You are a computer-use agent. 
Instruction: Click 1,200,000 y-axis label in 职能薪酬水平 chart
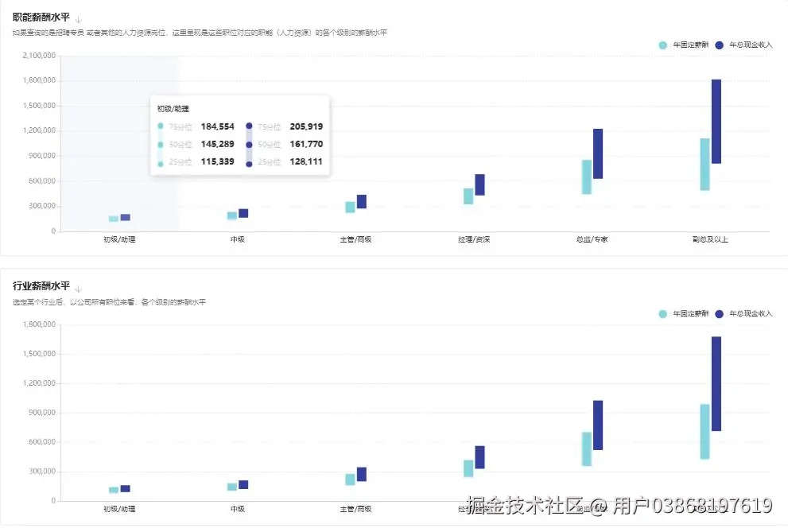click(x=39, y=130)
